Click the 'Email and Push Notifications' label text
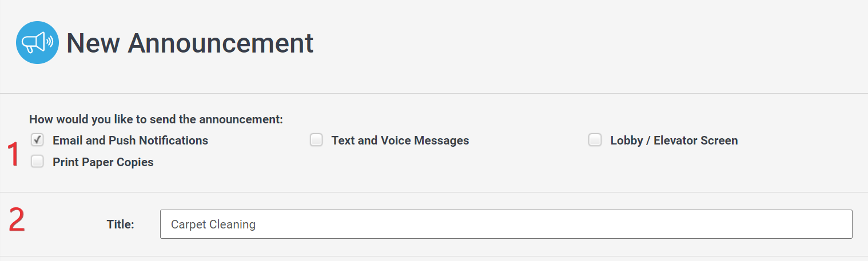 tap(130, 140)
